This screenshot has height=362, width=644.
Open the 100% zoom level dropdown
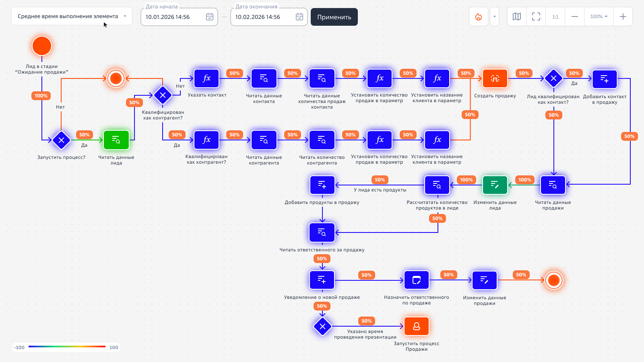tap(599, 17)
